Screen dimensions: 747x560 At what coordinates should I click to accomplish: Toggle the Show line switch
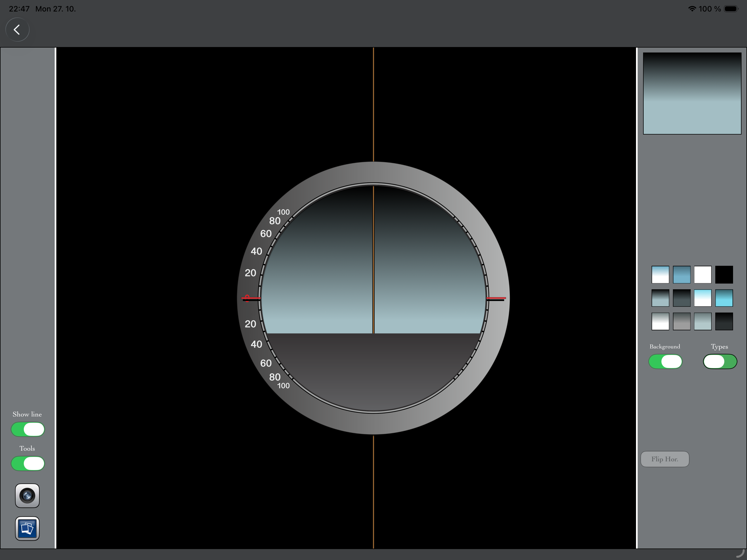[x=28, y=429]
